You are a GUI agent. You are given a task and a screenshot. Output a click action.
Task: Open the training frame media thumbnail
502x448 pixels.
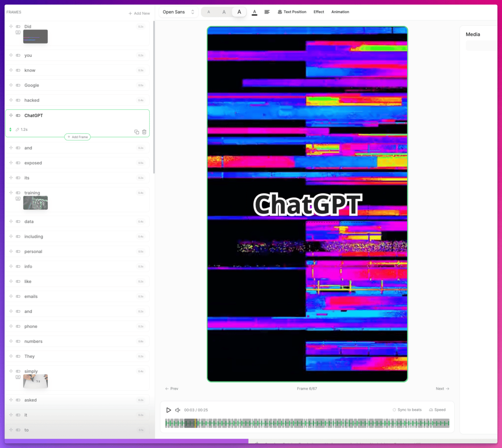tap(35, 203)
